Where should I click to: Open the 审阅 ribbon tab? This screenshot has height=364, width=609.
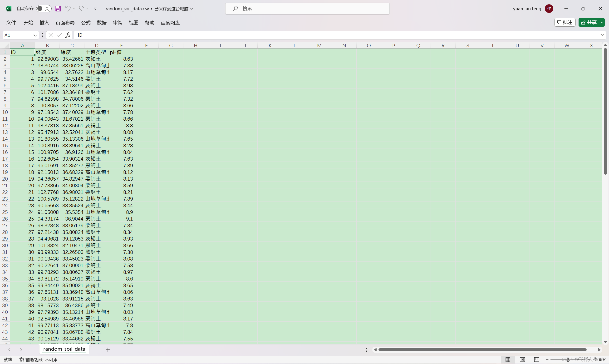click(x=118, y=23)
